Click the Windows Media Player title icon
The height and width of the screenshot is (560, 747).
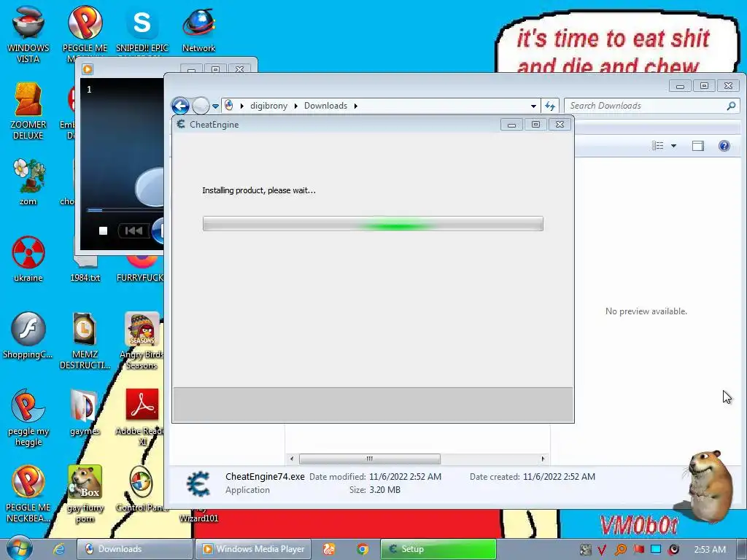click(88, 69)
